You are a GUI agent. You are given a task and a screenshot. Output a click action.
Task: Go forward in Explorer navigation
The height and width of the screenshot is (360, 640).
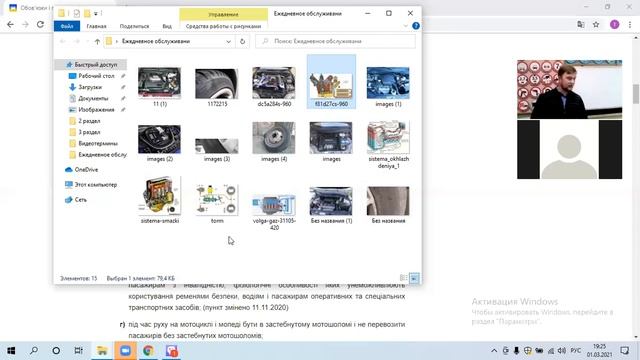[x=76, y=41]
